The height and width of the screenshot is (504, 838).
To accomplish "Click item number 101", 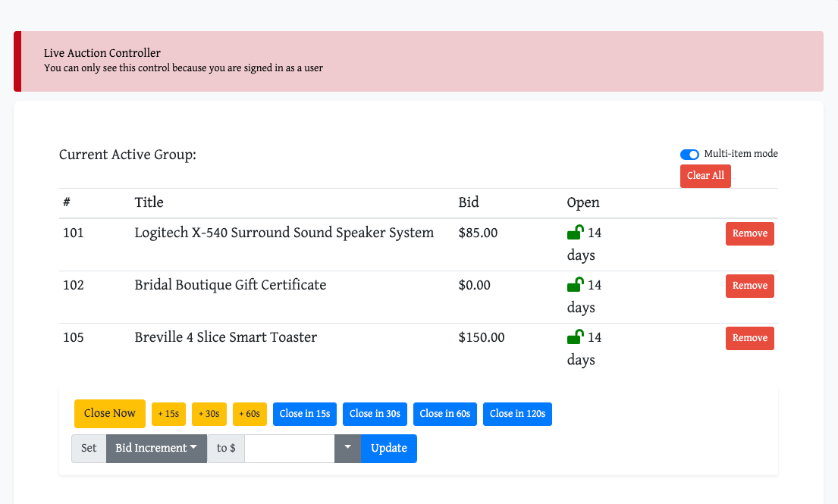I will pyautogui.click(x=74, y=233).
